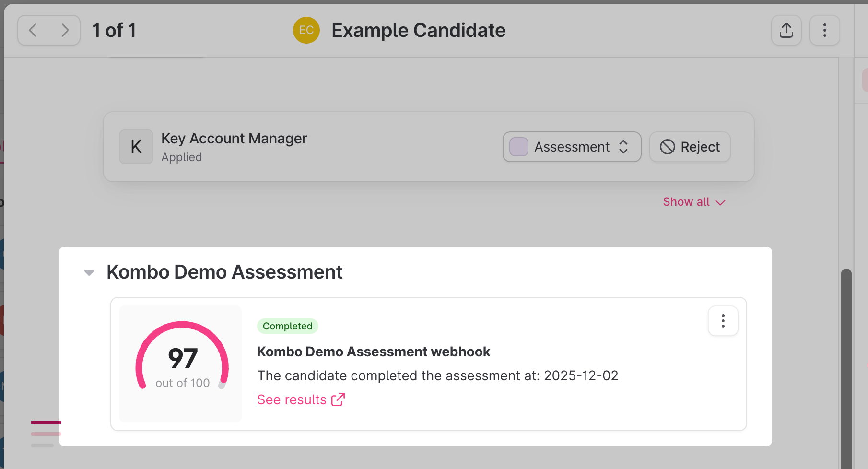Click the vertical scrollbar thumb
868x469 pixels.
pyautogui.click(x=846, y=364)
